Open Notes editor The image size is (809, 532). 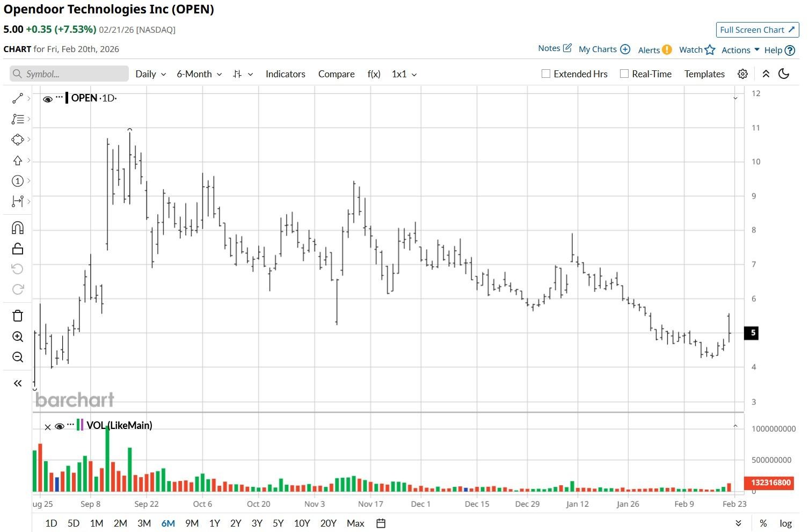pos(555,48)
